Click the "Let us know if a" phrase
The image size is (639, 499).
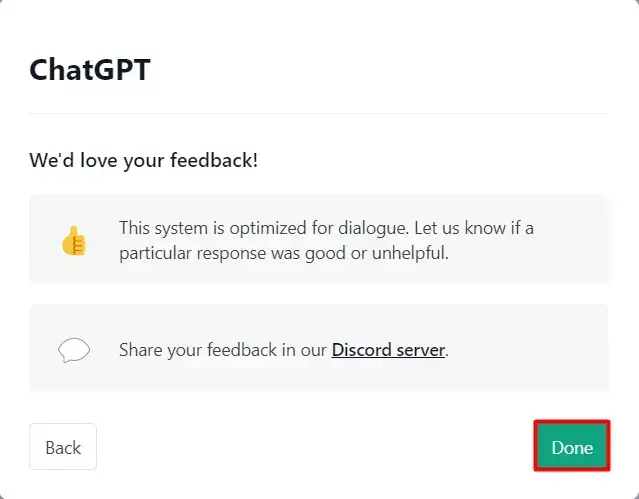point(474,228)
